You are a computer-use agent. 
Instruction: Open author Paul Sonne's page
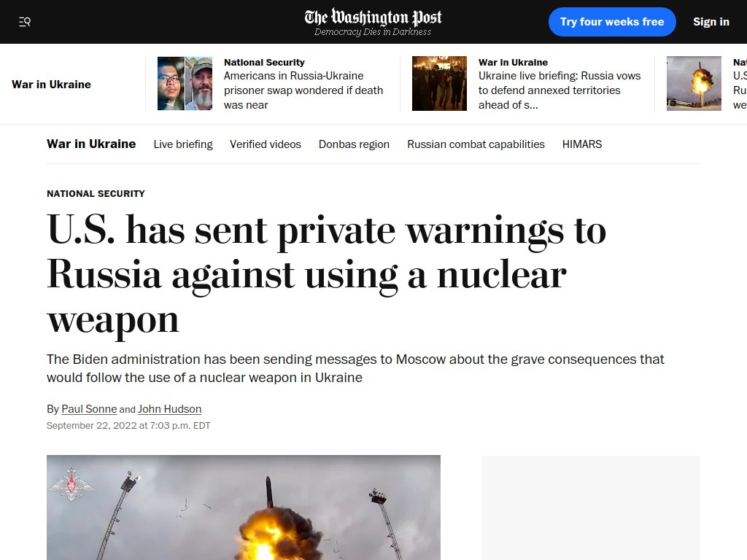click(x=89, y=409)
